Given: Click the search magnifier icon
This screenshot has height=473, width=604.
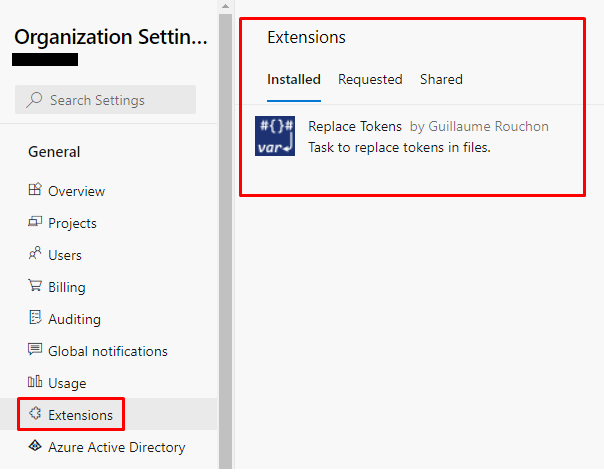Looking at the screenshot, I should click(x=35, y=100).
